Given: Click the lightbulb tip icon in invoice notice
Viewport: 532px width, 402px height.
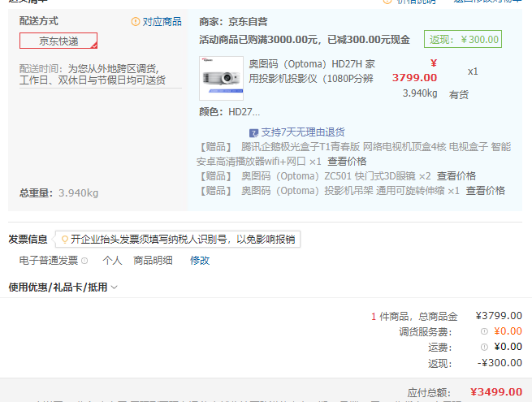Looking at the screenshot, I should coord(64,240).
